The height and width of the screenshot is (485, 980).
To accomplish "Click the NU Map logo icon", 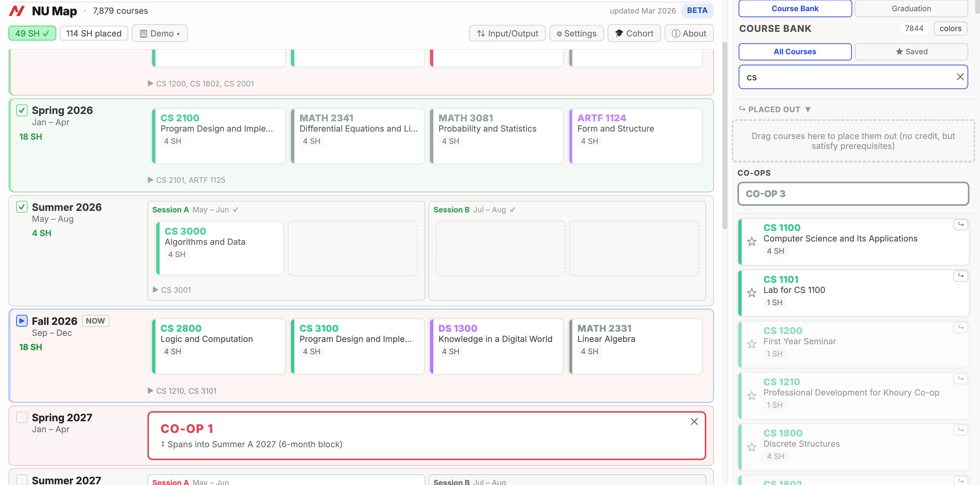I will (x=17, y=11).
